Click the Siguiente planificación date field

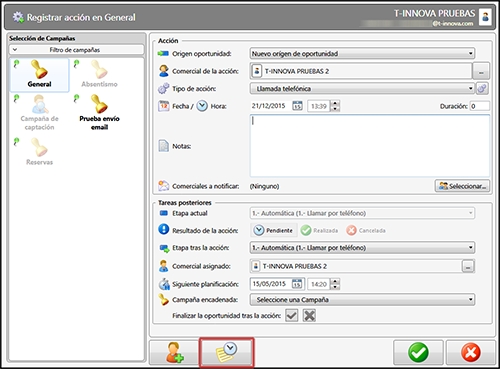270,284
